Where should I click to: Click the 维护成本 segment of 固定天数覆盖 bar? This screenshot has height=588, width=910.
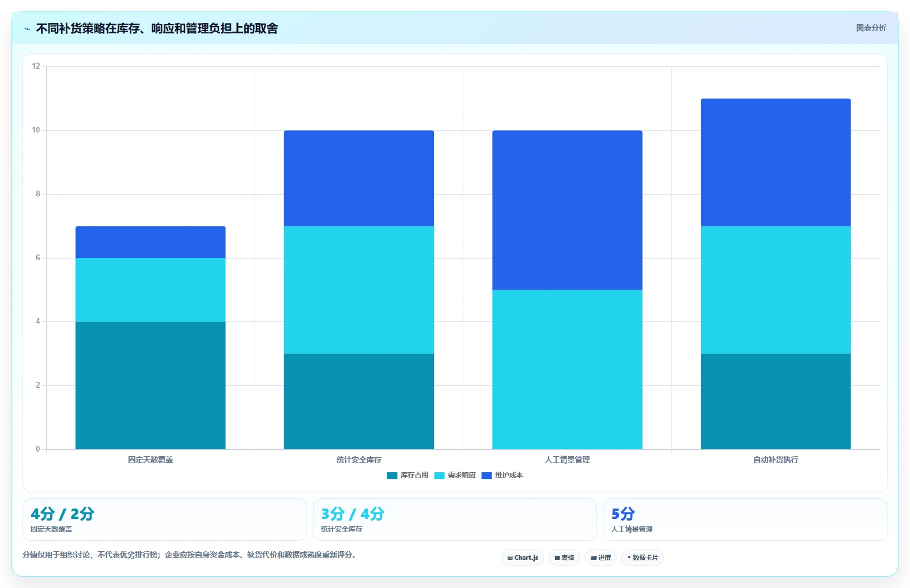coord(150,242)
